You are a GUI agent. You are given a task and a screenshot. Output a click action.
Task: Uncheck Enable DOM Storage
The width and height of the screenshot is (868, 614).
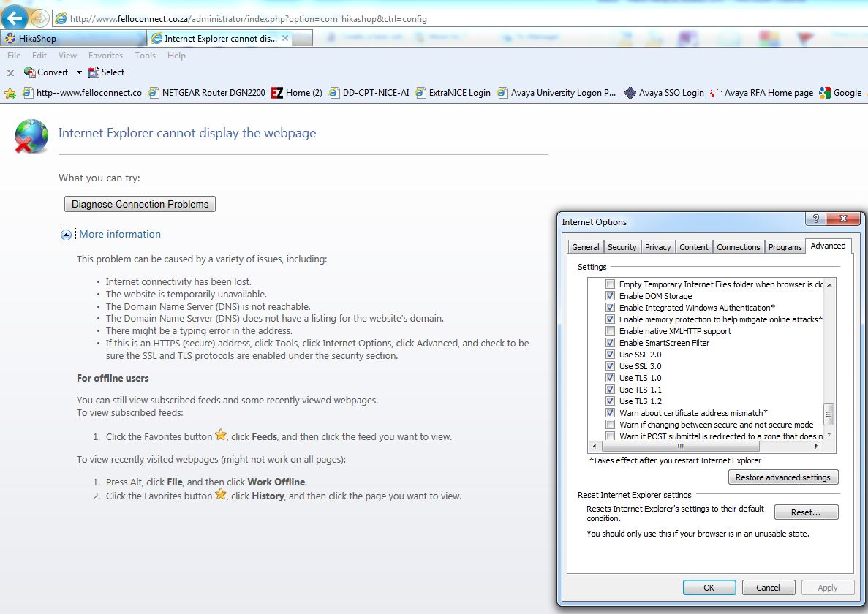tap(610, 296)
